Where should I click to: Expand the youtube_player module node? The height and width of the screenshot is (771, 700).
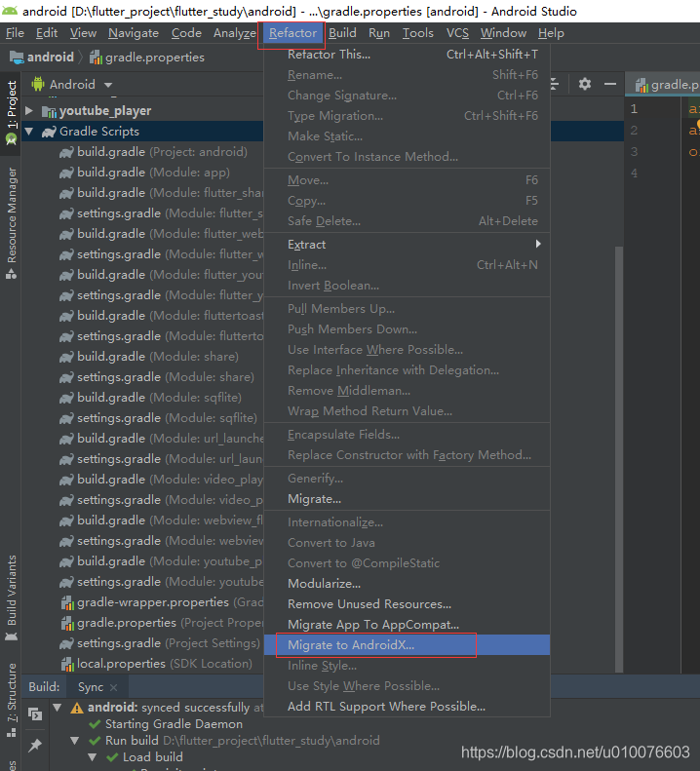[x=29, y=111]
